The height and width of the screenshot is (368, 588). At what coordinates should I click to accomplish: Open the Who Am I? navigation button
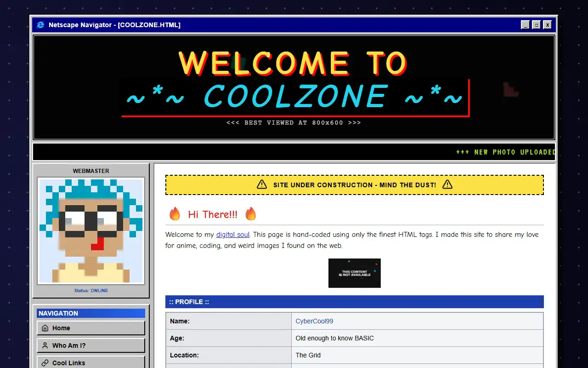click(x=91, y=345)
